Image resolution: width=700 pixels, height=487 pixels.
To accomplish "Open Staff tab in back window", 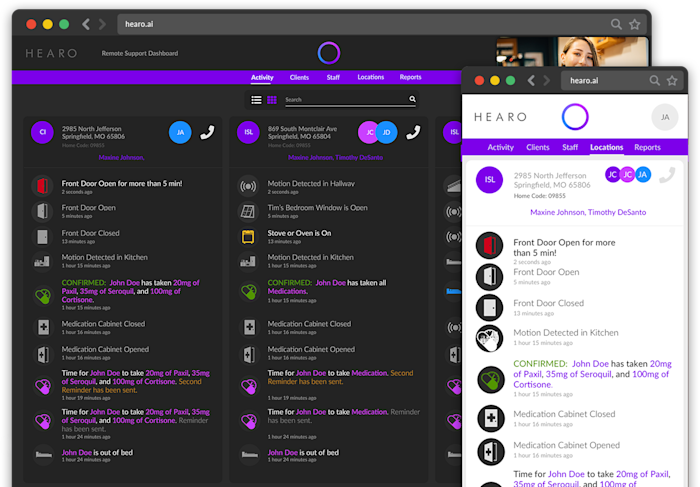I will tap(333, 77).
